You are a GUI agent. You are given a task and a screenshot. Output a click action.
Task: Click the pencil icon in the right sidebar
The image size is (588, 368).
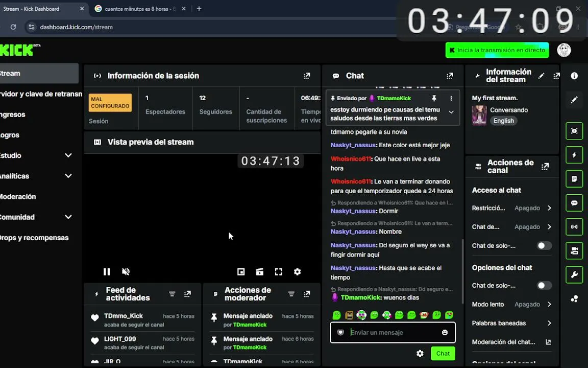click(574, 100)
